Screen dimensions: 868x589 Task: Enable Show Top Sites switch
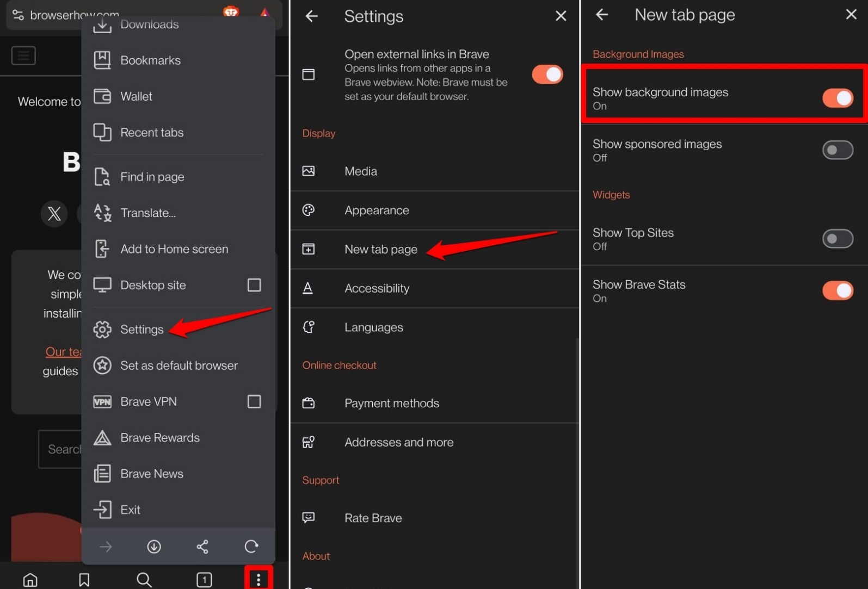coord(838,239)
